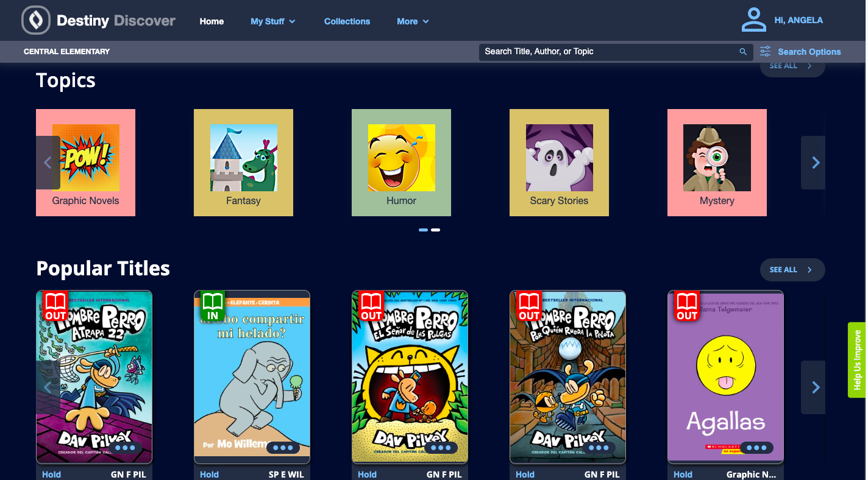Go back in Popular Titles with left arrow
The height and width of the screenshot is (480, 868).
click(x=48, y=387)
